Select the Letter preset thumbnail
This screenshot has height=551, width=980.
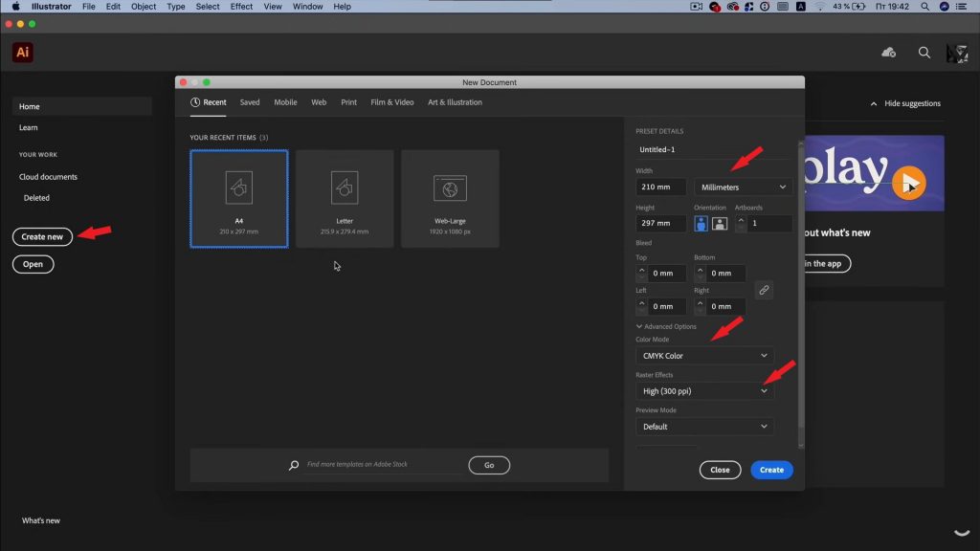345,199
